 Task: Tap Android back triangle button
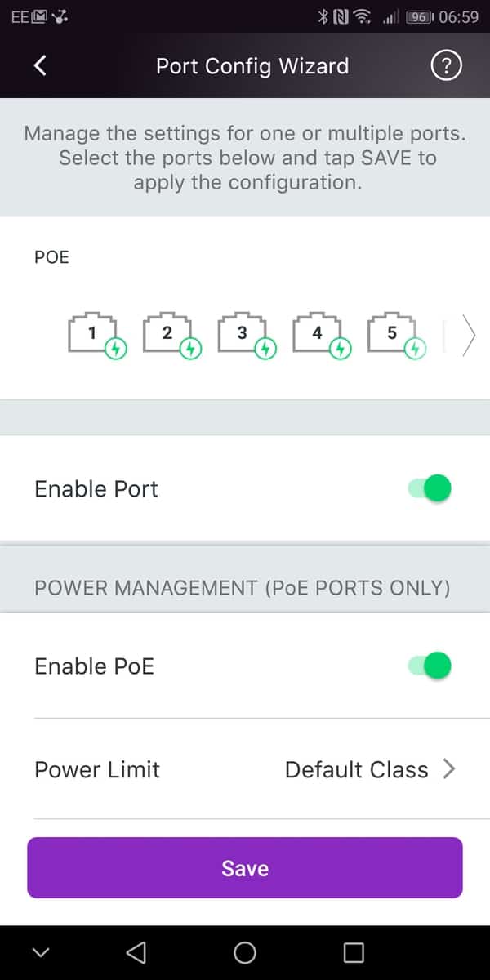pyautogui.click(x=136, y=952)
